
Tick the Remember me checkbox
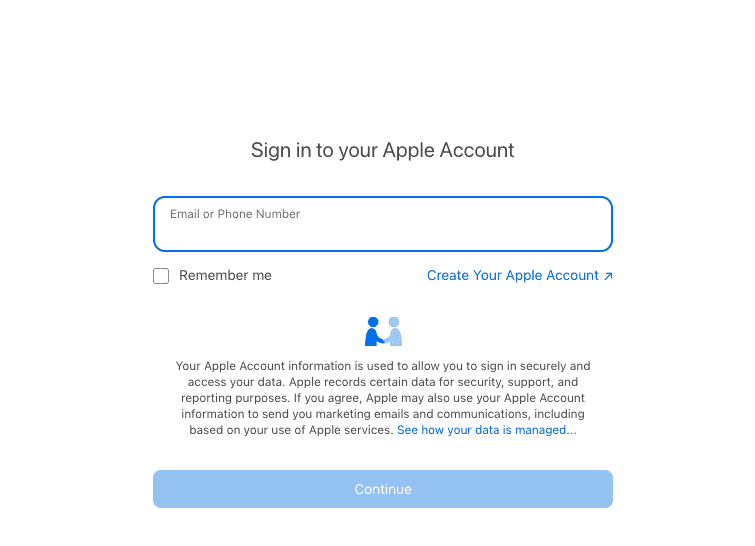pos(161,276)
